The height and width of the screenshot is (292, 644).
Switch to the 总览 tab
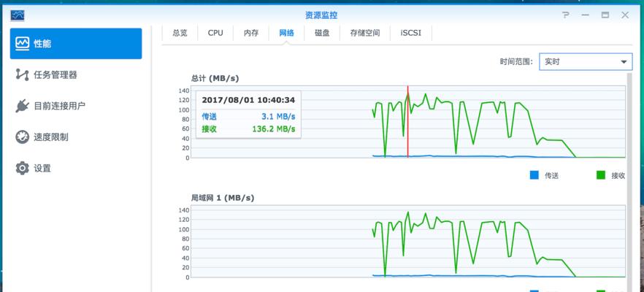[180, 33]
